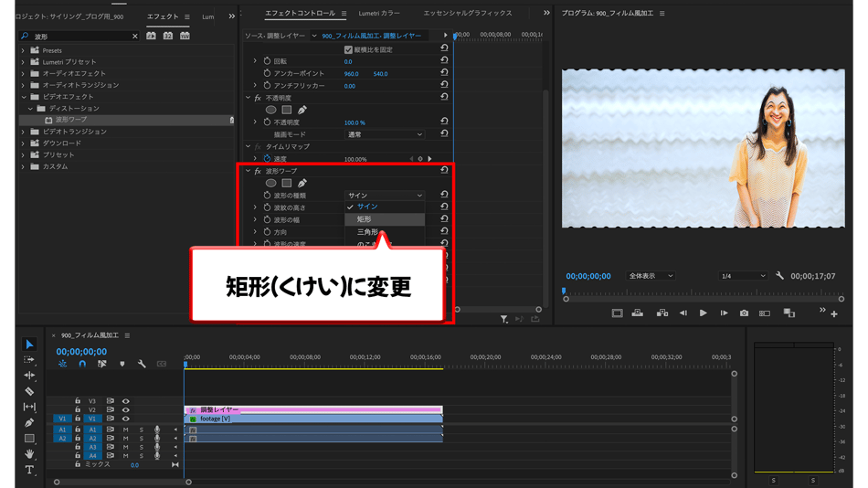Create rectangle mask under 波形ワープ
Viewport: 868px width, 488px height.
click(287, 184)
